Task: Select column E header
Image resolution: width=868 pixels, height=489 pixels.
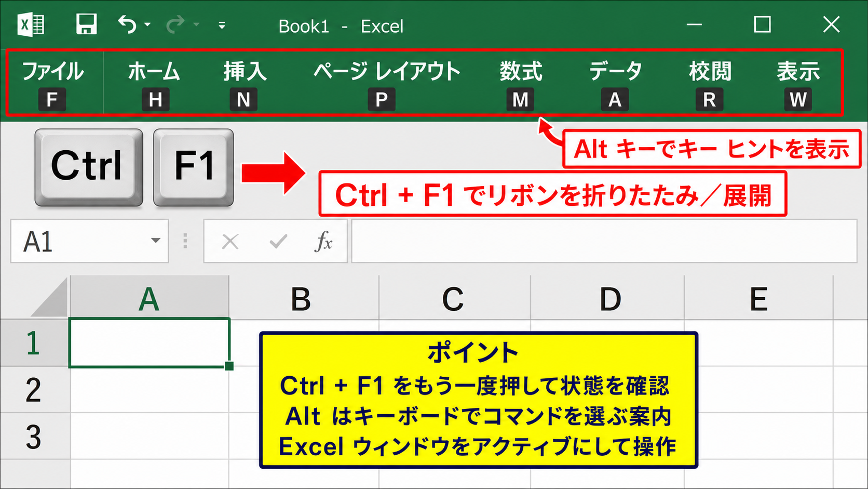Action: (758, 298)
